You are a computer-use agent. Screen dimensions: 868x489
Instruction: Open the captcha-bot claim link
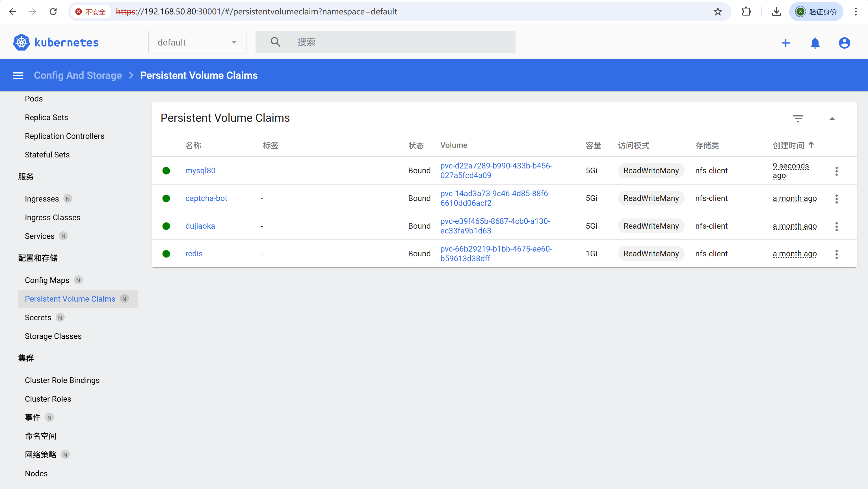click(206, 198)
